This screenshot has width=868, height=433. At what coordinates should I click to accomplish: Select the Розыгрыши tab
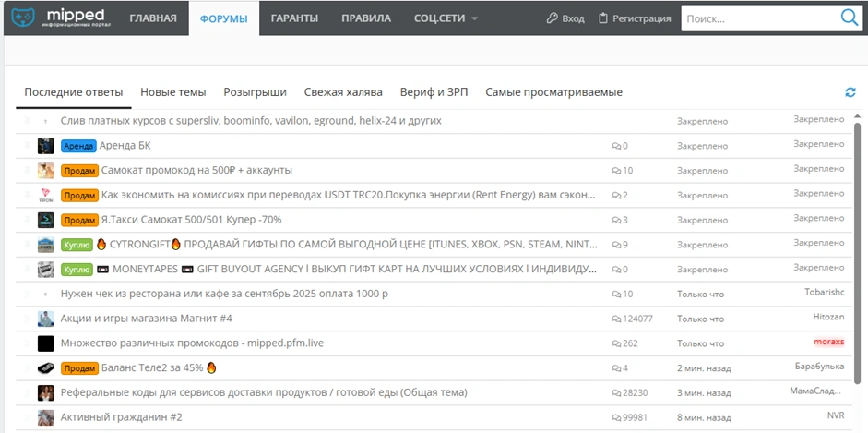255,92
